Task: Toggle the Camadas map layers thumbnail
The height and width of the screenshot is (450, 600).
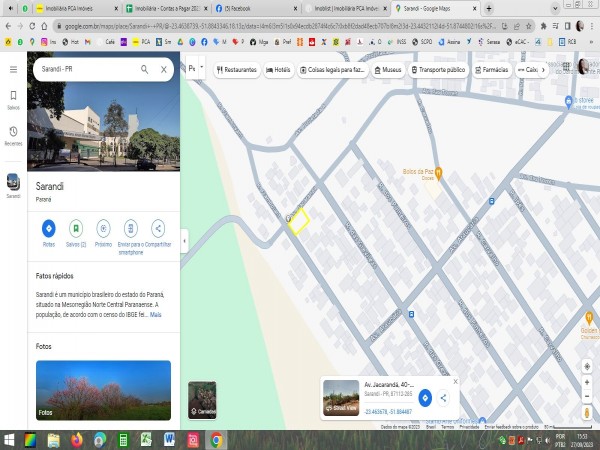Action: coord(202,399)
